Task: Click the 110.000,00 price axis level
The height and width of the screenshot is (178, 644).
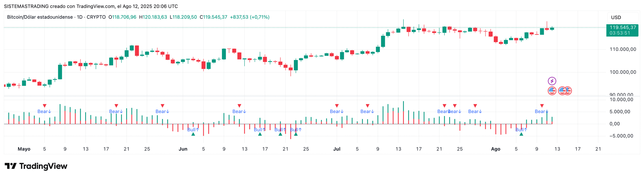Action: [x=622, y=49]
